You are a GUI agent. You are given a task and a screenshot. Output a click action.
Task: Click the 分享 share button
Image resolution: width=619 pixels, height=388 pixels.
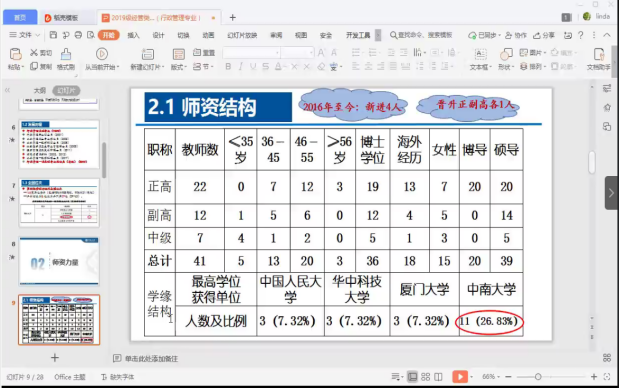(x=544, y=35)
